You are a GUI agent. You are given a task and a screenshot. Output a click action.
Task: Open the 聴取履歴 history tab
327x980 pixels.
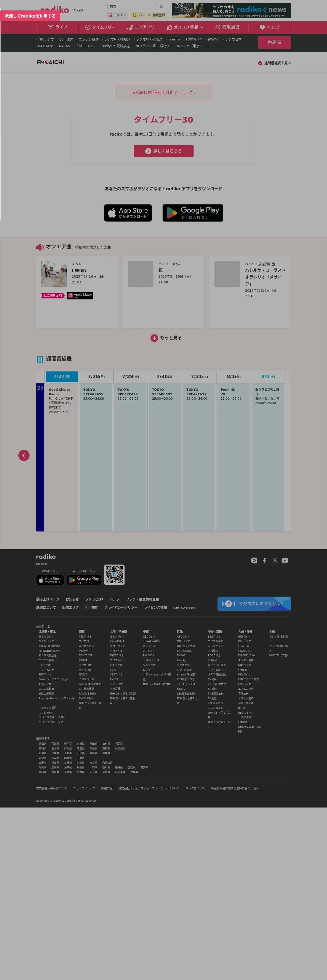coord(227,27)
